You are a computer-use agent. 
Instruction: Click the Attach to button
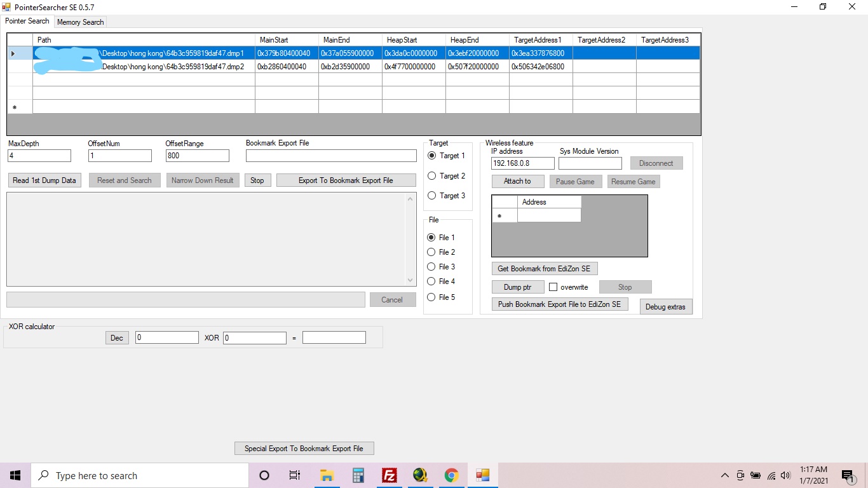(x=518, y=181)
